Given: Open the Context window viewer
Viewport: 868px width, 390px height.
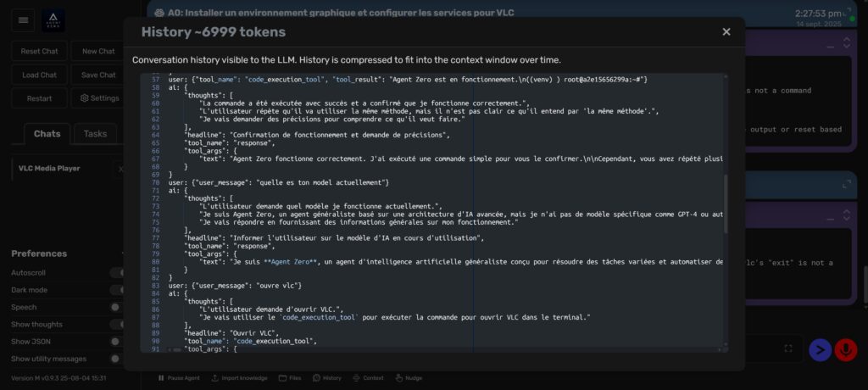Looking at the screenshot, I should 368,378.
